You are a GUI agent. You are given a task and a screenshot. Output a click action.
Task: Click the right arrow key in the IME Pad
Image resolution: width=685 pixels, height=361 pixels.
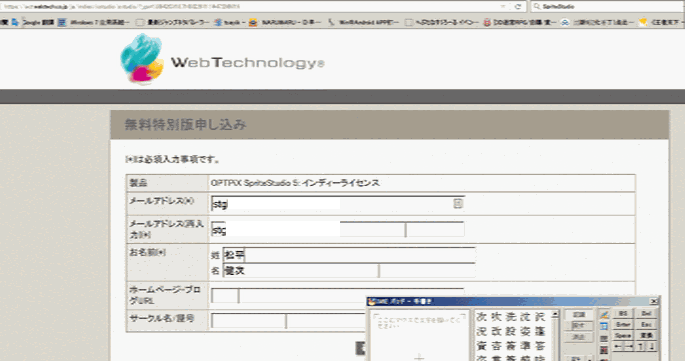pyautogui.click(x=629, y=347)
